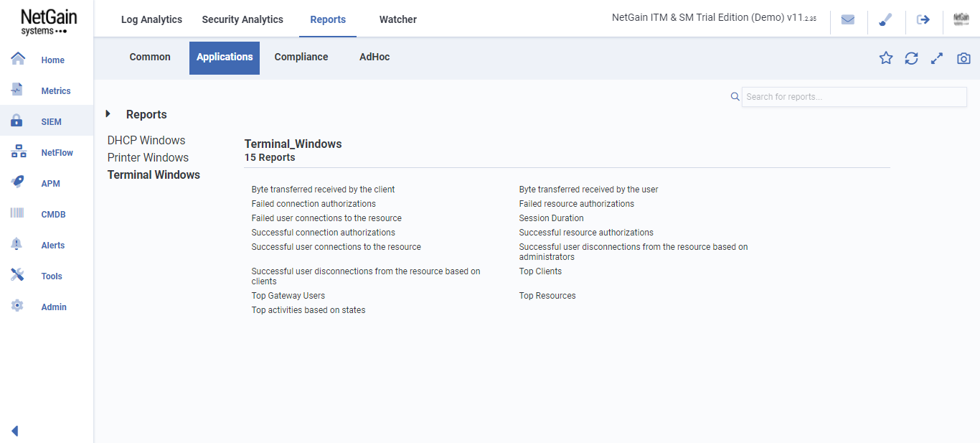Collapse the sidebar with left arrow
Image resolution: width=980 pixels, height=443 pixels.
(14, 431)
